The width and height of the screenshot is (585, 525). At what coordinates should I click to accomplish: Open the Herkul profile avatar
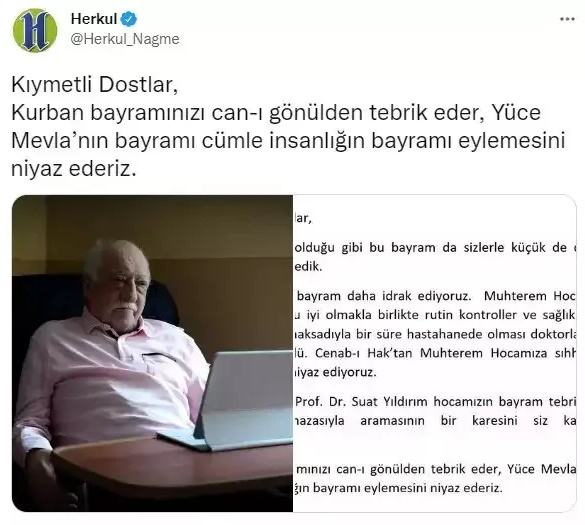click(x=35, y=30)
